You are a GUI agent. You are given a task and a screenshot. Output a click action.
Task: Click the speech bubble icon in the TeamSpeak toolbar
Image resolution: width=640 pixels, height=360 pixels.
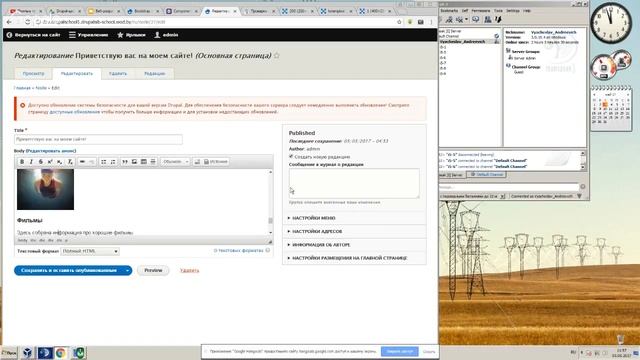476,19
